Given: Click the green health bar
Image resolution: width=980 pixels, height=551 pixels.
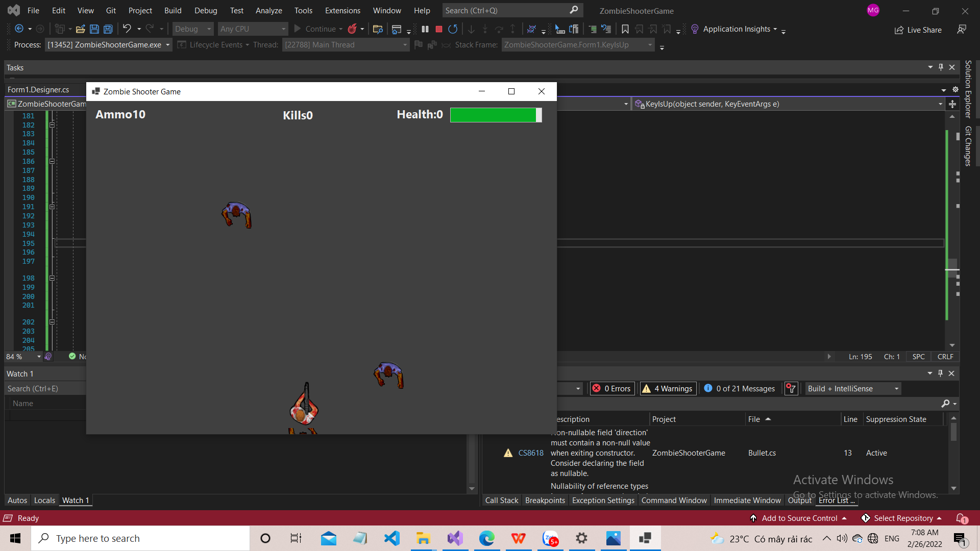Looking at the screenshot, I should [493, 115].
